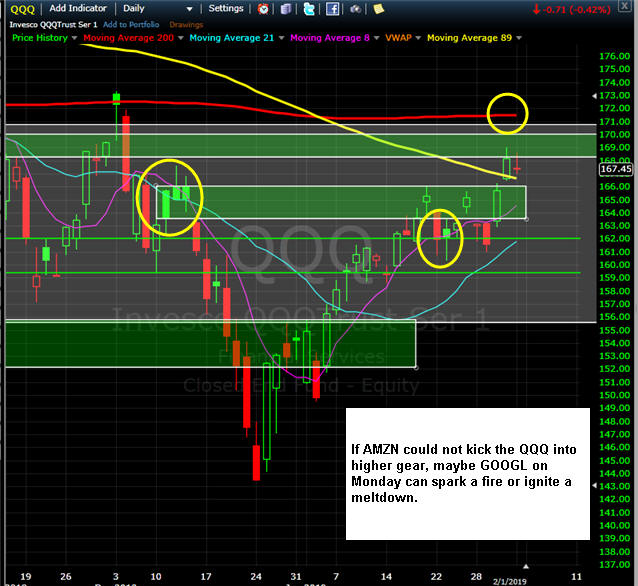The height and width of the screenshot is (586, 638).
Task: Expand the Price History dropdown arrow
Action: click(x=74, y=38)
